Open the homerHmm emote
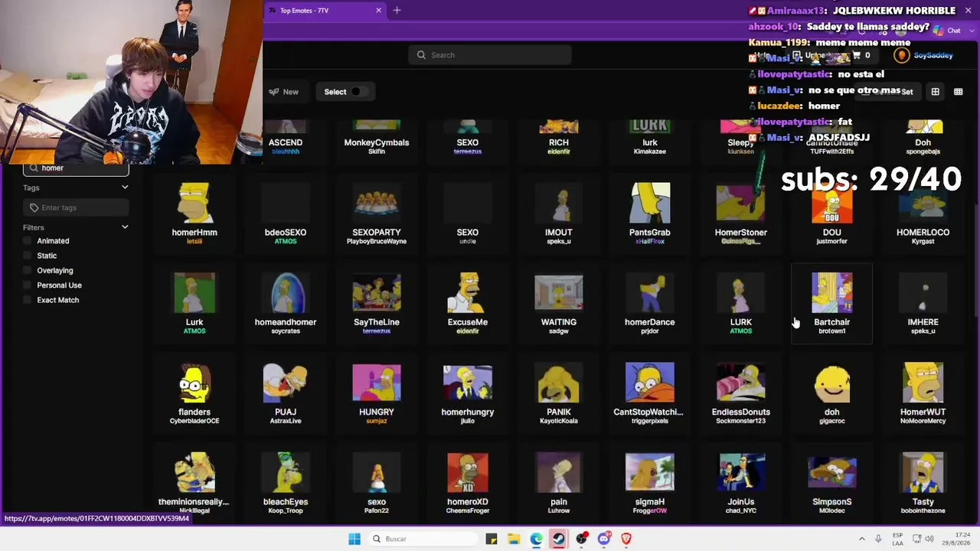Viewport: 980px width, 551px height. 194,214
